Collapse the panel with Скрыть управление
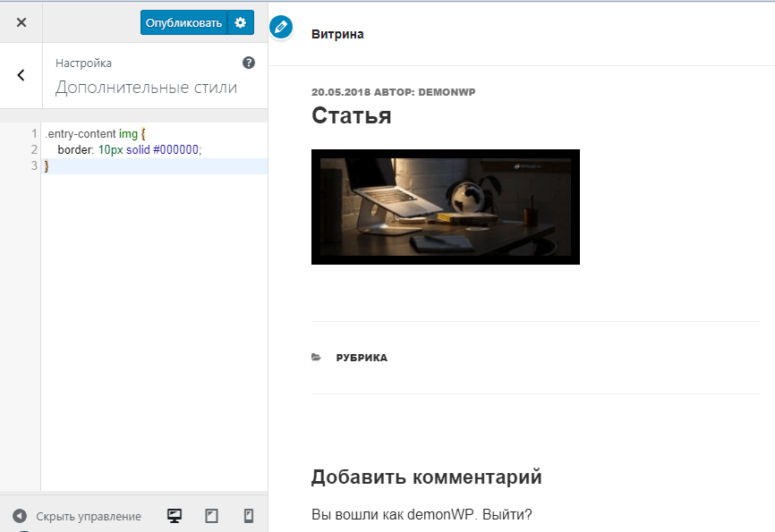 89,516
